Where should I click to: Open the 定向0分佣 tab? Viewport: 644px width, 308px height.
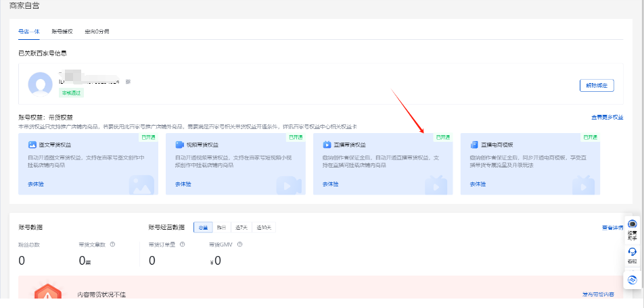tap(97, 32)
